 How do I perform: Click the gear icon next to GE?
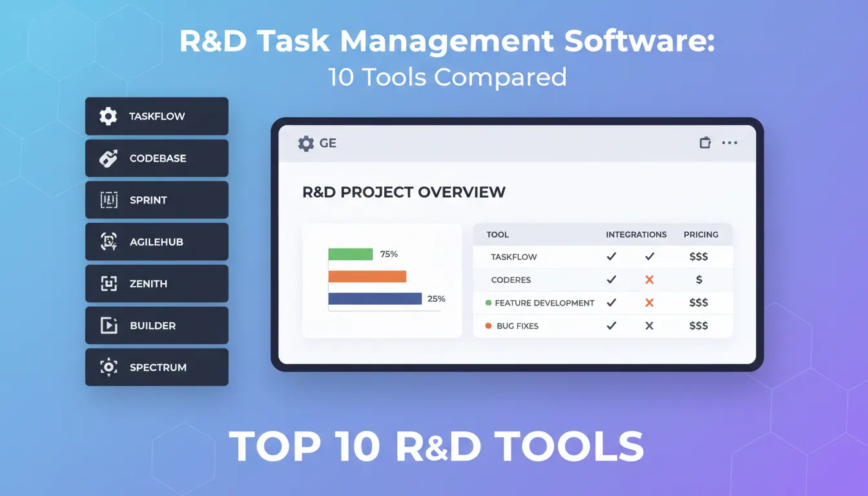[x=306, y=143]
